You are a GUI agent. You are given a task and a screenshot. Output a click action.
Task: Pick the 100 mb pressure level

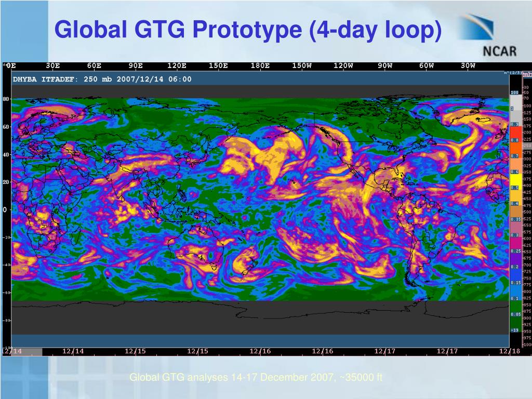527,106
